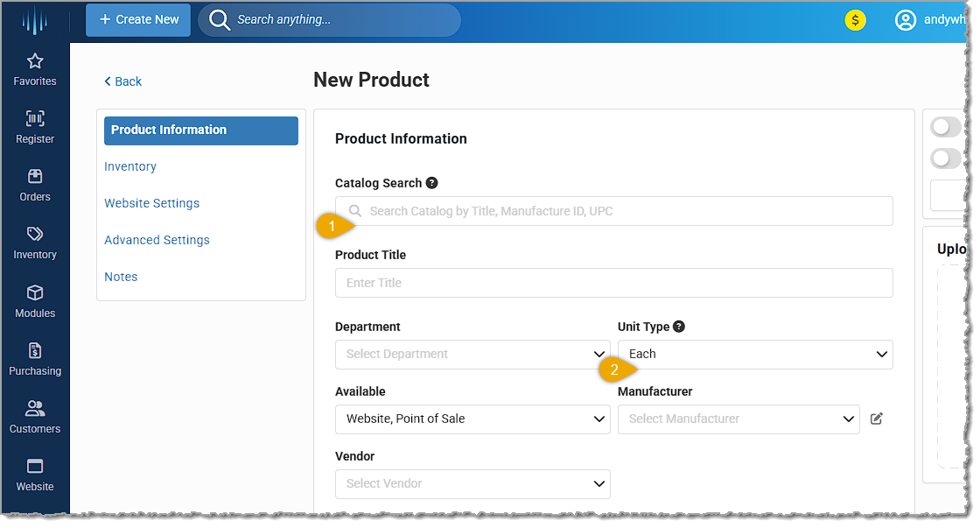Select the Product Information tab
The height and width of the screenshot is (528, 980).
point(201,130)
